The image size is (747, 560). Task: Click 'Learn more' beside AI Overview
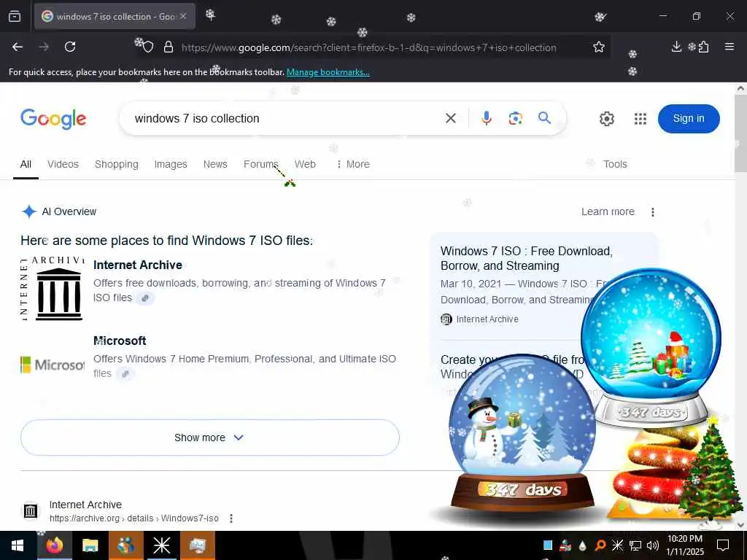point(608,211)
